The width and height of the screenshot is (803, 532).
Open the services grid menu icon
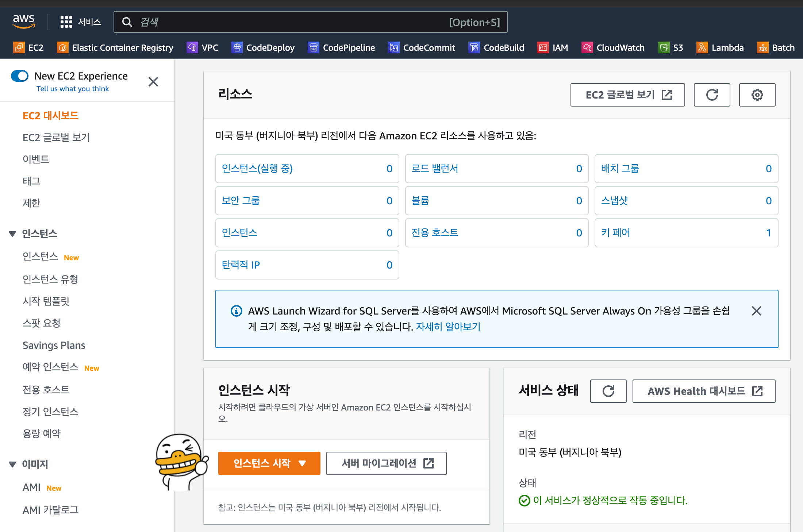click(x=66, y=22)
